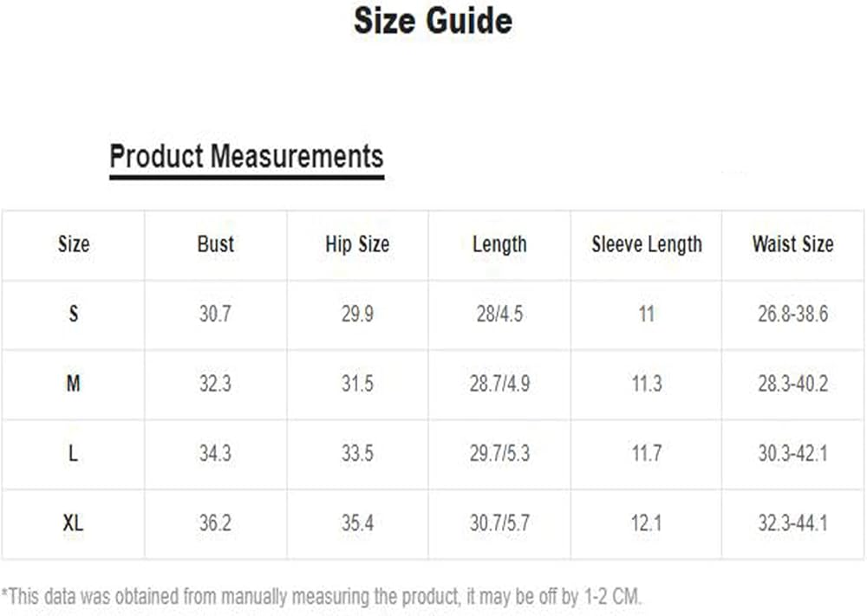The height and width of the screenshot is (616, 867).
Task: Click the Size Guide heading
Action: point(433,21)
